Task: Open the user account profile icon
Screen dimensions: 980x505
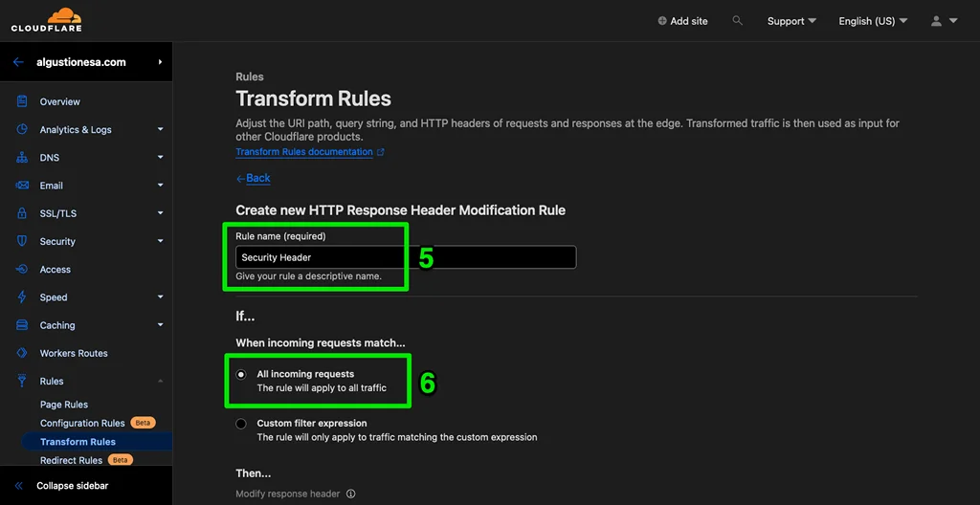Action: [936, 21]
